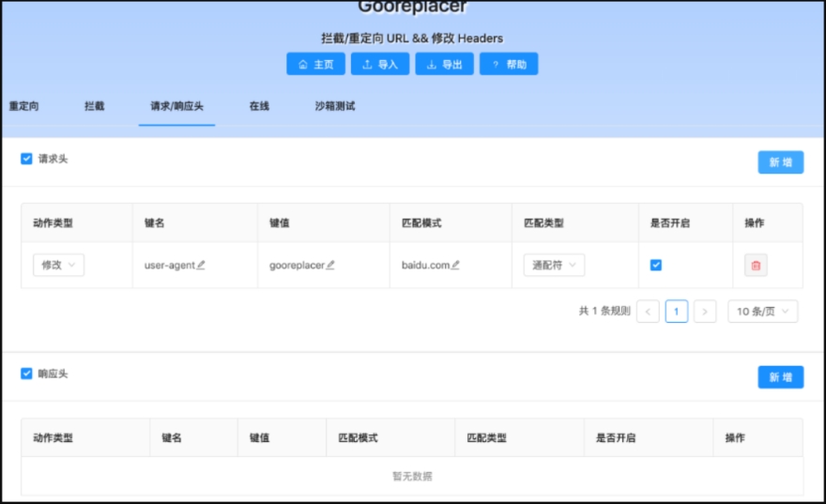Disable the user-agent rule enabled checkbox
The height and width of the screenshot is (504, 826).
click(656, 265)
